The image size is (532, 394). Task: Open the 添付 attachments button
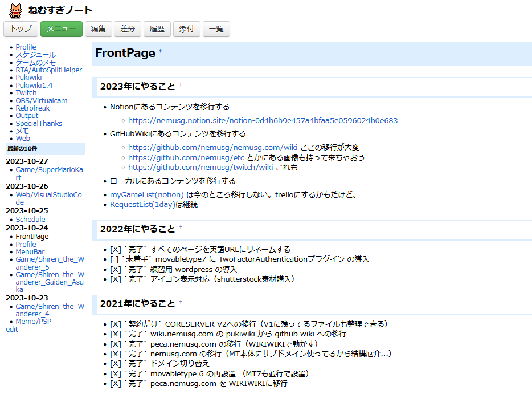[187, 29]
